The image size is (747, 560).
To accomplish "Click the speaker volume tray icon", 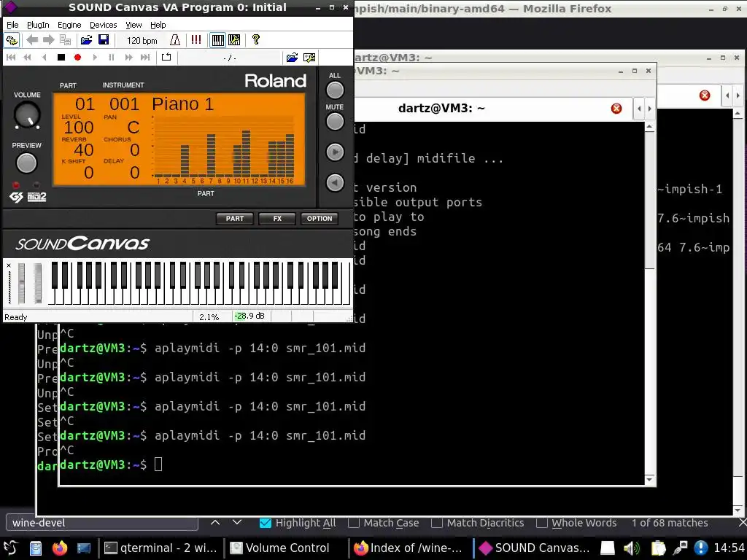I will point(632,548).
